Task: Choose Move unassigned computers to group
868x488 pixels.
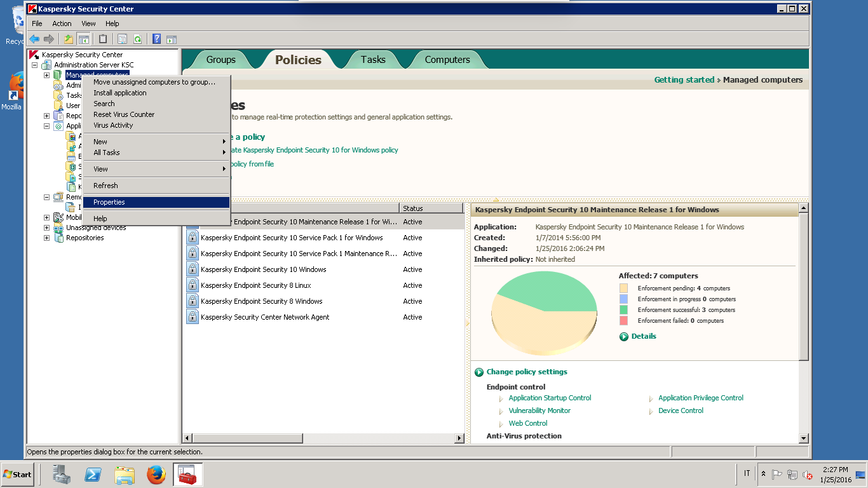Action: (156, 82)
